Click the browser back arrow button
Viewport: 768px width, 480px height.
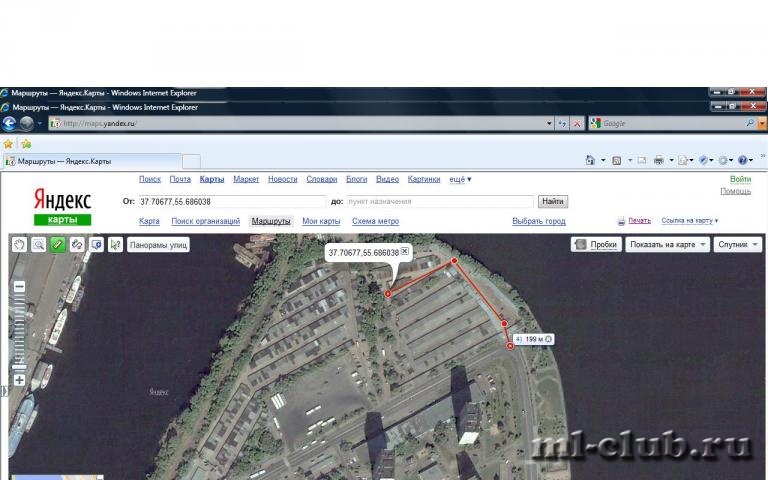coord(9,123)
